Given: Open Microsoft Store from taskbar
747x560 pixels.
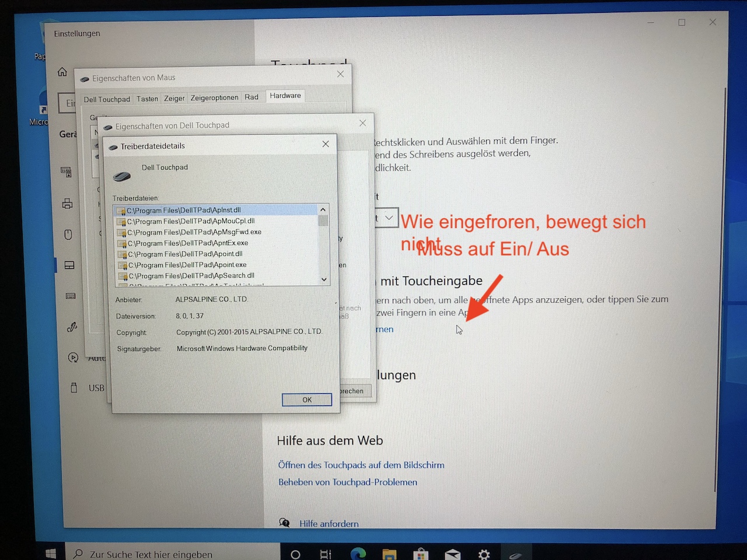Looking at the screenshot, I should click(421, 554).
